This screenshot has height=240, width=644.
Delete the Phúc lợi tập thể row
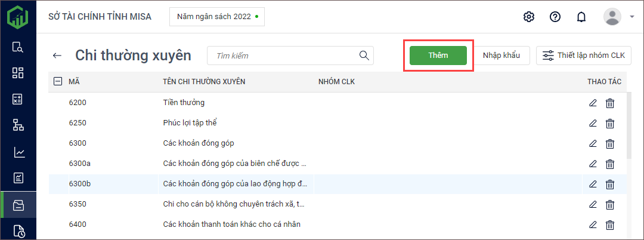pos(610,124)
